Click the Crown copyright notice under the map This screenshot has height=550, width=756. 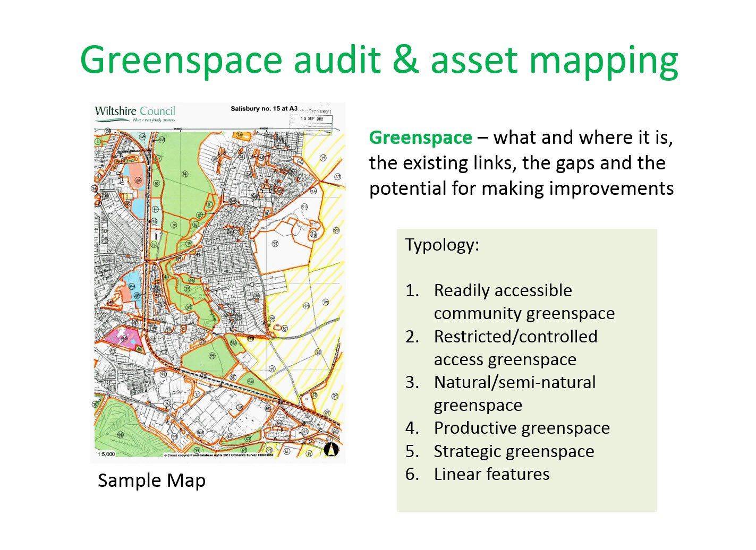point(218,455)
